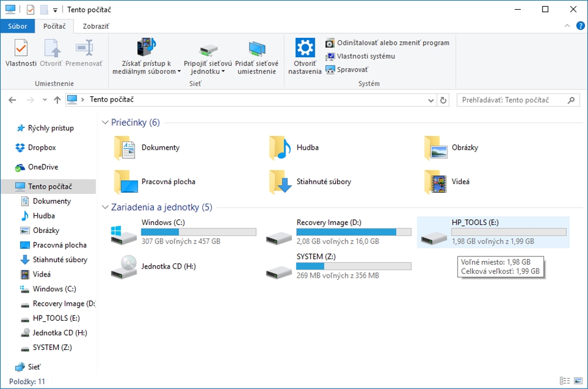This screenshot has width=588, height=389.
Task: Open the Súbor menu tab
Action: click(x=17, y=26)
